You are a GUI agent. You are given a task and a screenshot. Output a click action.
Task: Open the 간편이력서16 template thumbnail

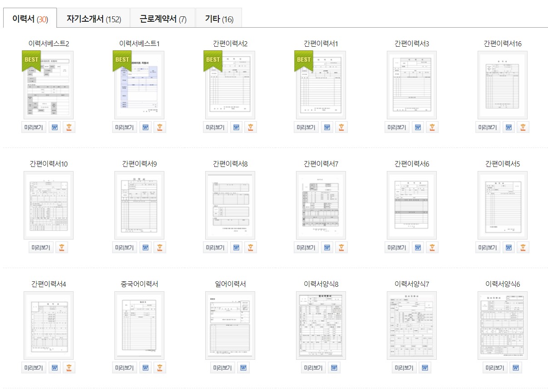click(x=503, y=85)
